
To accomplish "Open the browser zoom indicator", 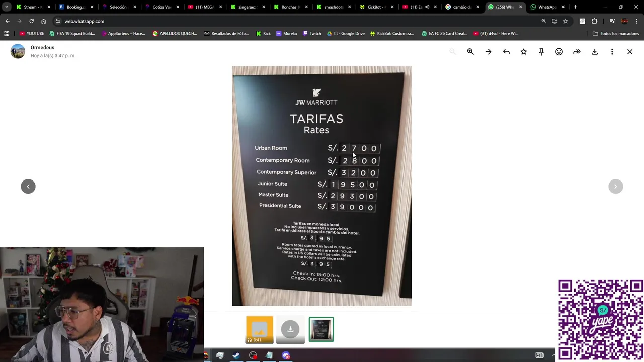I will 543,21.
